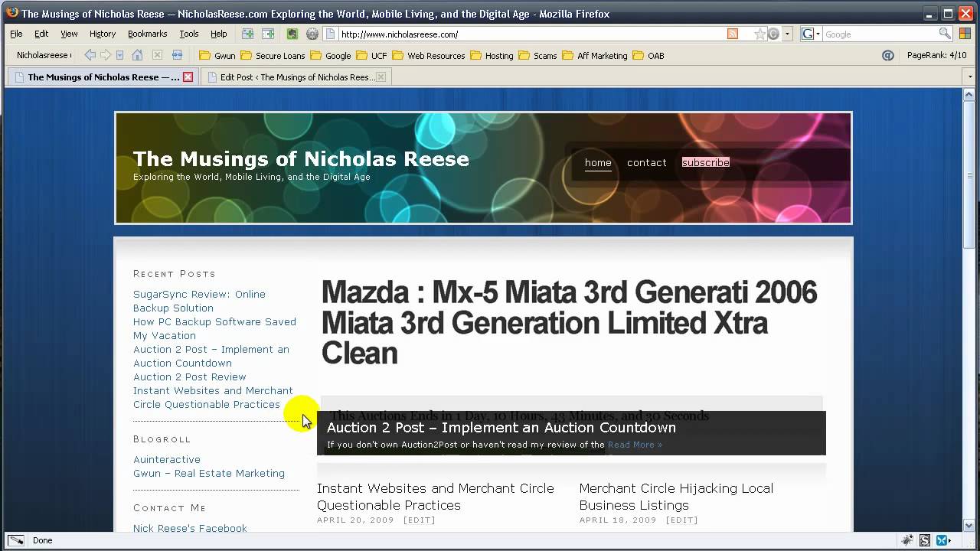Click the Stop loading X icon
980x551 pixels.
click(157, 55)
